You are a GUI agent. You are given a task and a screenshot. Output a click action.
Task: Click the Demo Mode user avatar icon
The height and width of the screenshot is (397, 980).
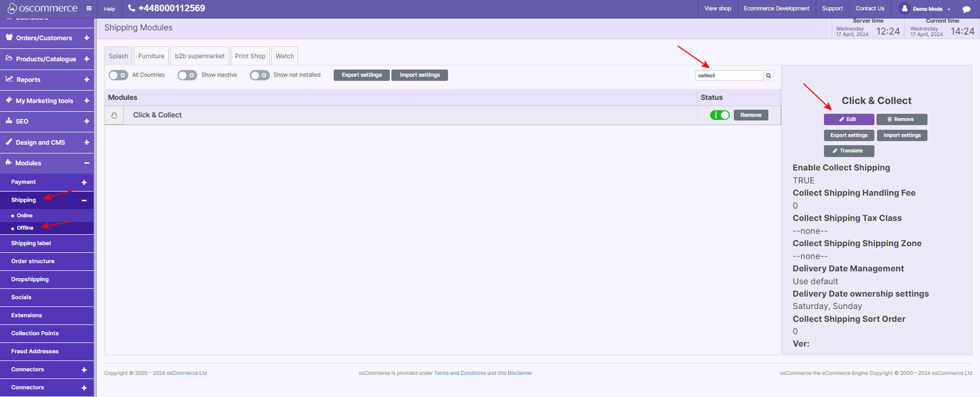point(904,8)
